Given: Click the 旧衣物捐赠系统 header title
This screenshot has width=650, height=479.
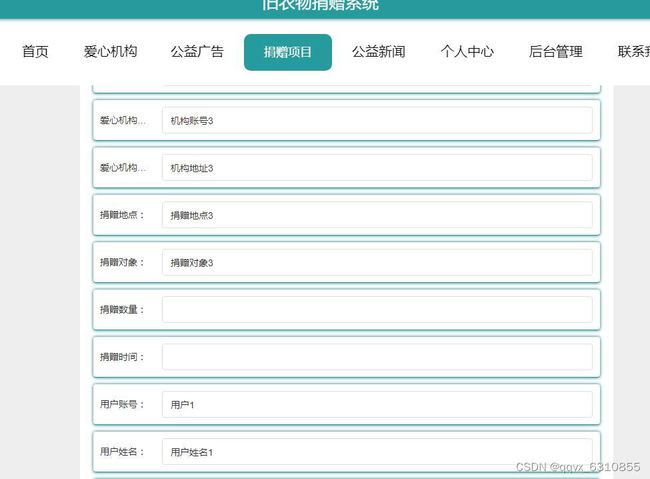Looking at the screenshot, I should click(320, 5).
